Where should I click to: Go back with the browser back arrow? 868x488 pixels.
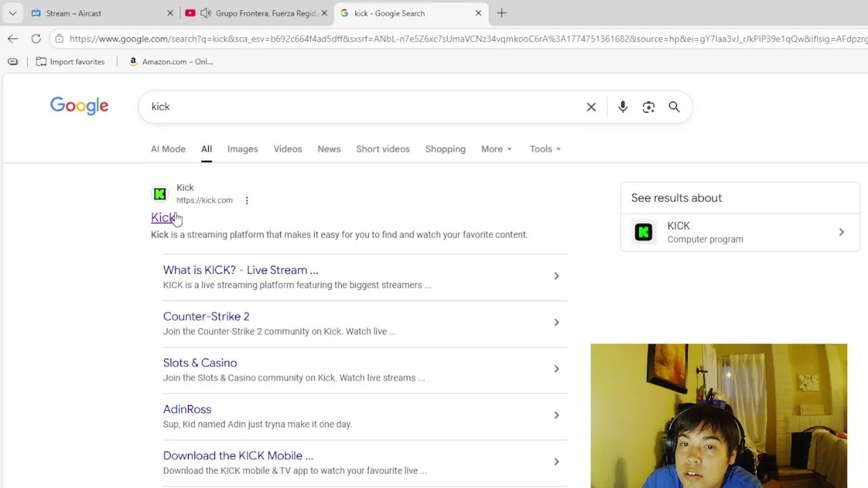13,39
